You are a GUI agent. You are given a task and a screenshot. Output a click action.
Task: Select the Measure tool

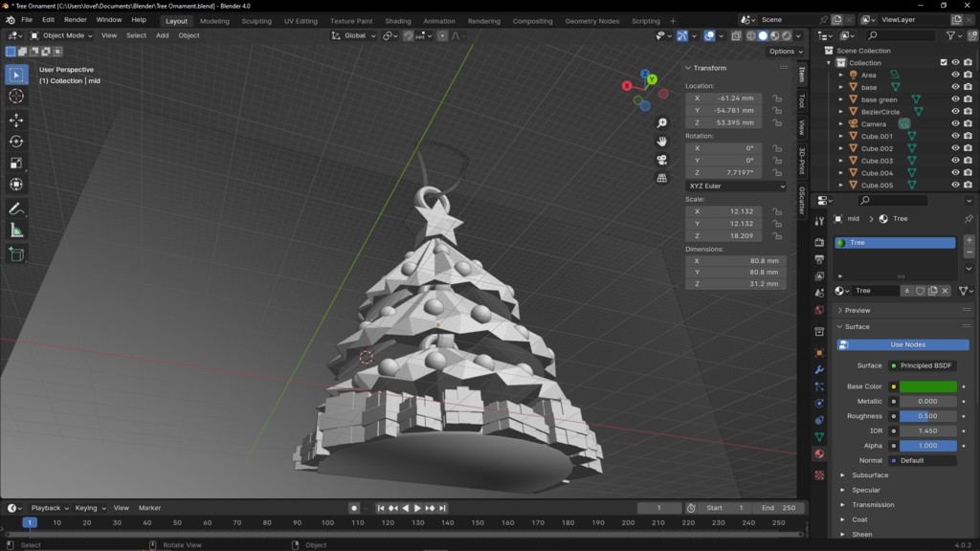(15, 229)
